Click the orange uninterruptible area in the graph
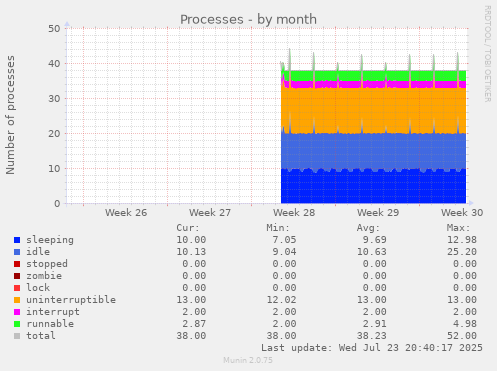The image size is (497, 371). [x=373, y=110]
